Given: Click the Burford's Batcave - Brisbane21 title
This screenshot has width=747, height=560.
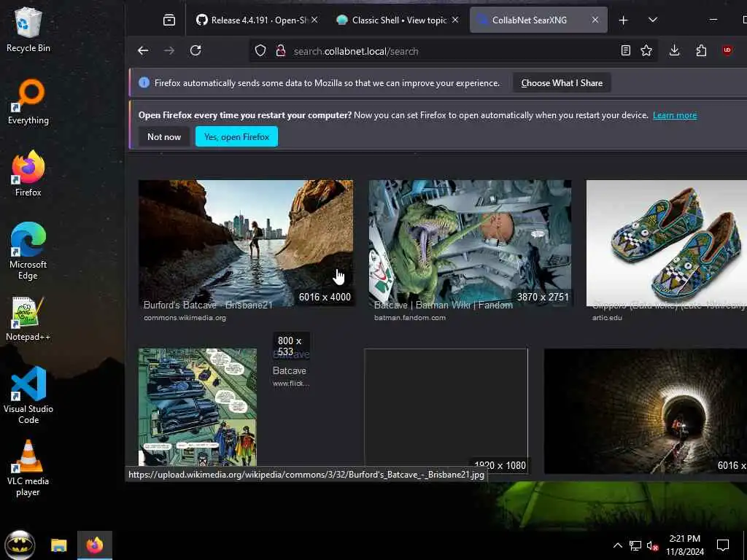Looking at the screenshot, I should 208,306.
